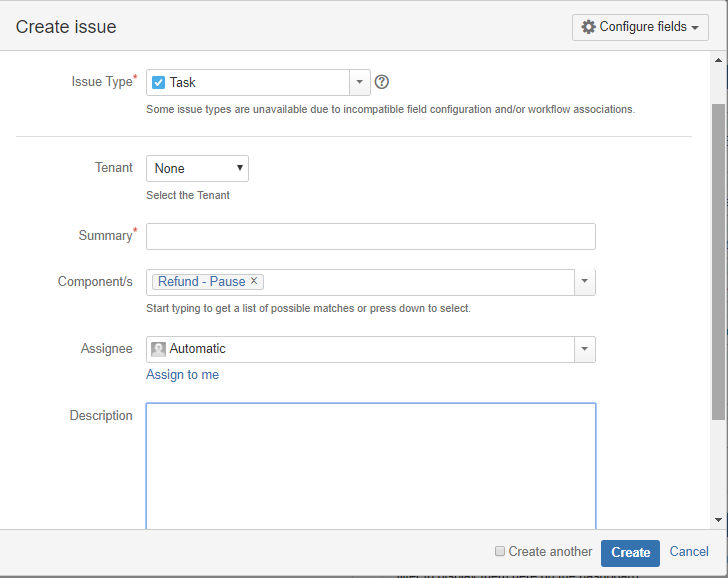The width and height of the screenshot is (728, 578).
Task: Click the Assign to me link
Action: (x=182, y=375)
